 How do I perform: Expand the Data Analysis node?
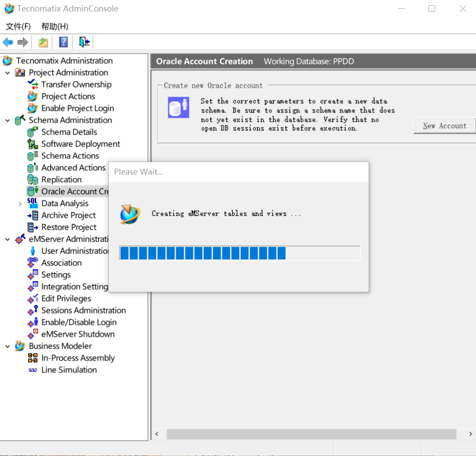(x=20, y=204)
